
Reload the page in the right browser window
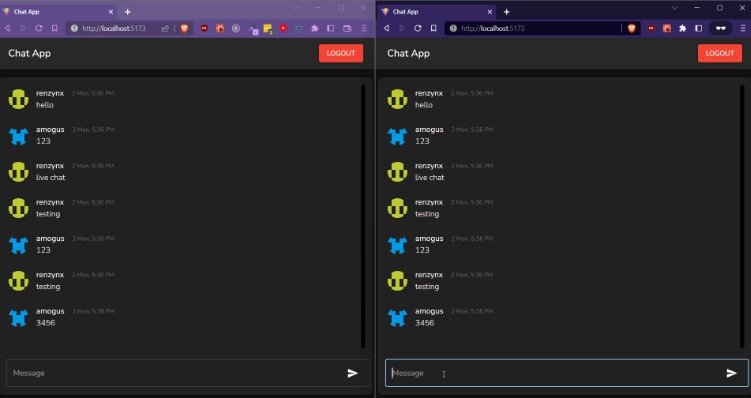click(x=418, y=28)
